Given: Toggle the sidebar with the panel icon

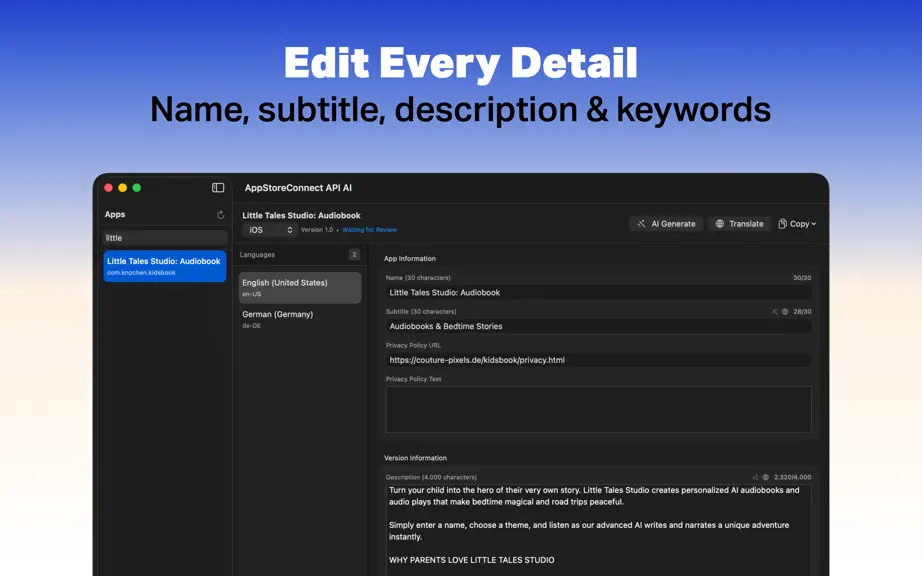Looking at the screenshot, I should coord(218,187).
